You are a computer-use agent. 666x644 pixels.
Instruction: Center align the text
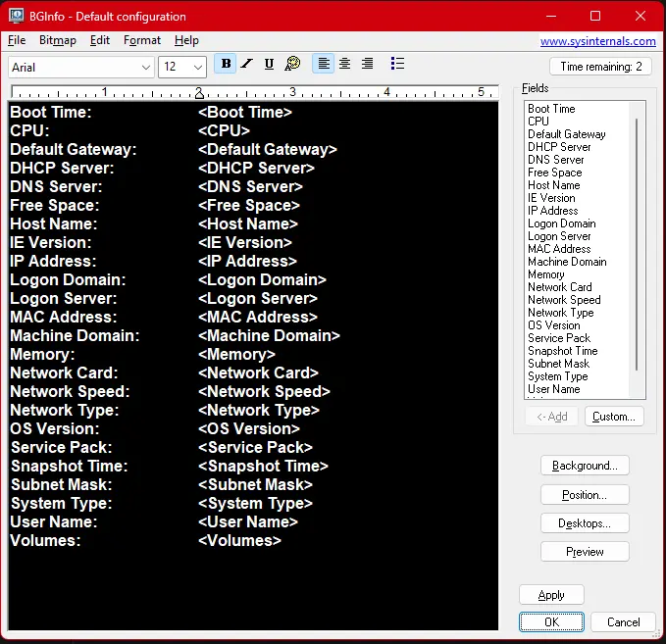tap(345, 64)
